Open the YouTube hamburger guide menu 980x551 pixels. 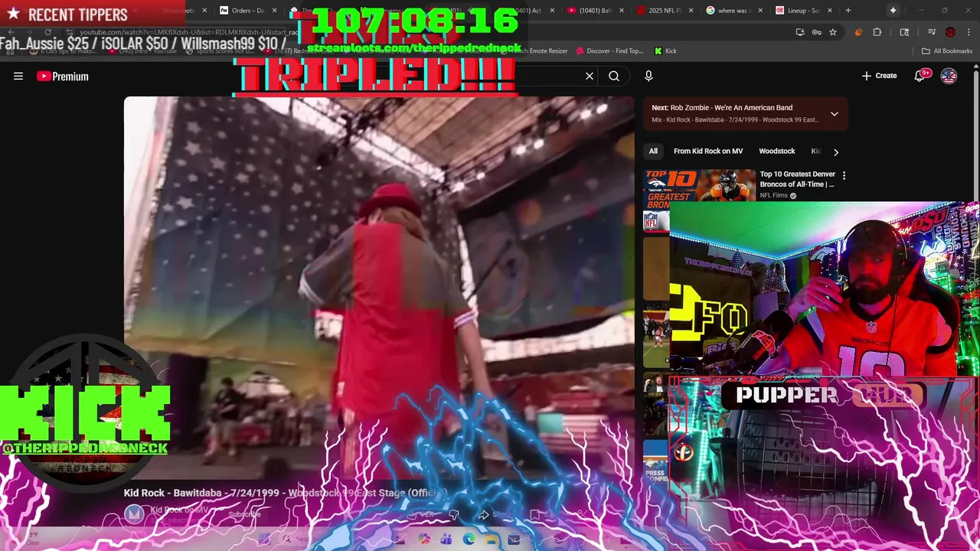(18, 76)
